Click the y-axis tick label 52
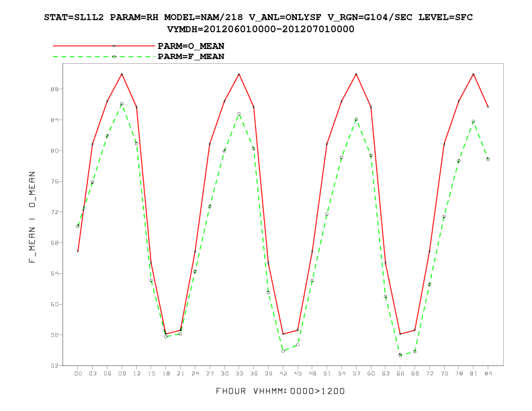 tap(54, 365)
